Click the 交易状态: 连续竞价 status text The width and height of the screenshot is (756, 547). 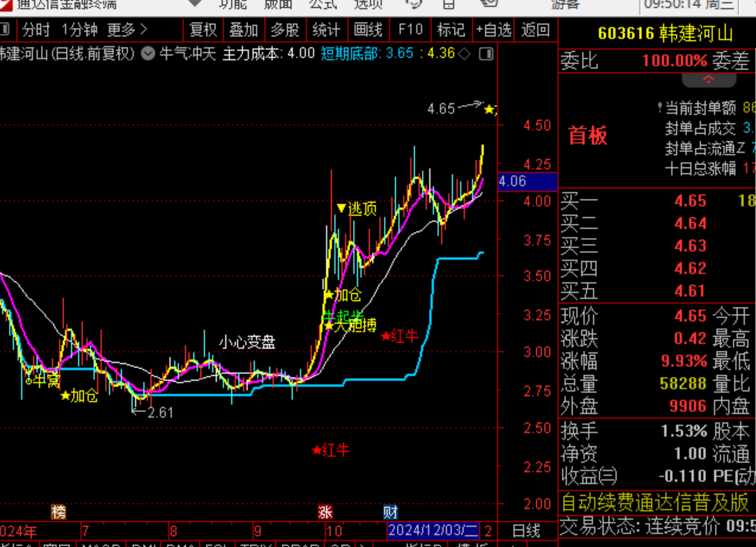[641, 526]
